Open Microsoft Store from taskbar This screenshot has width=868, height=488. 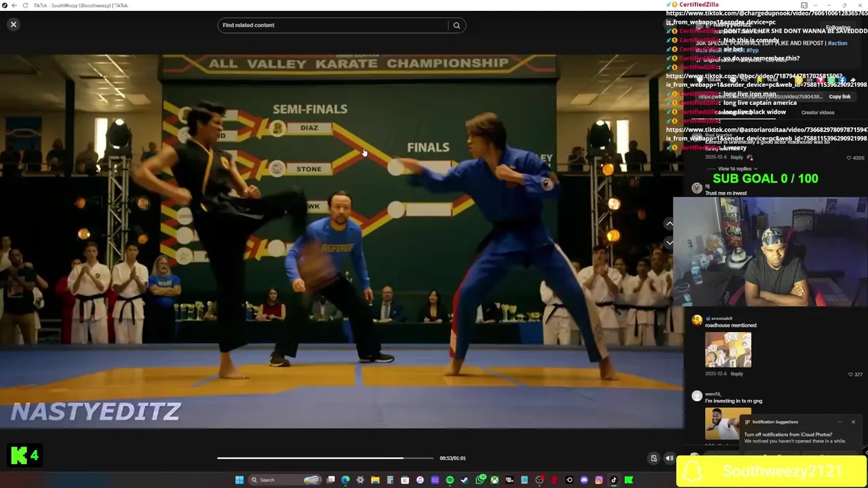pos(405,480)
